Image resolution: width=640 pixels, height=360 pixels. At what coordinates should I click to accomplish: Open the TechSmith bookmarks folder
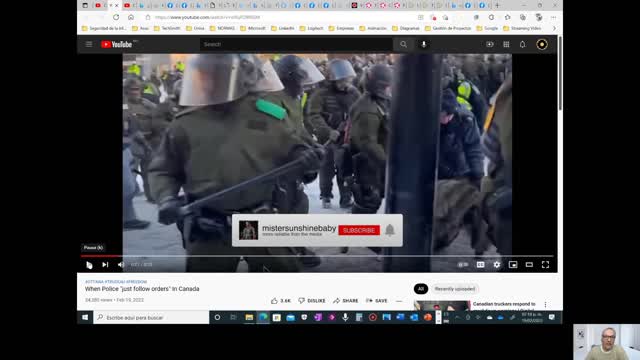(x=167, y=28)
